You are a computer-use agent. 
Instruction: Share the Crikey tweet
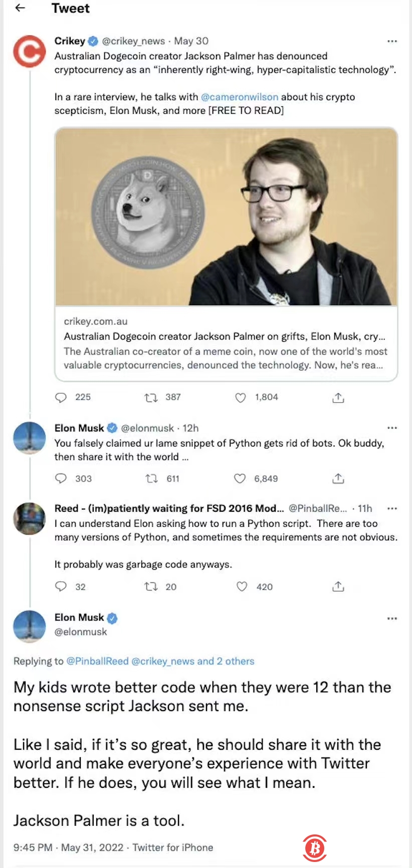point(338,397)
